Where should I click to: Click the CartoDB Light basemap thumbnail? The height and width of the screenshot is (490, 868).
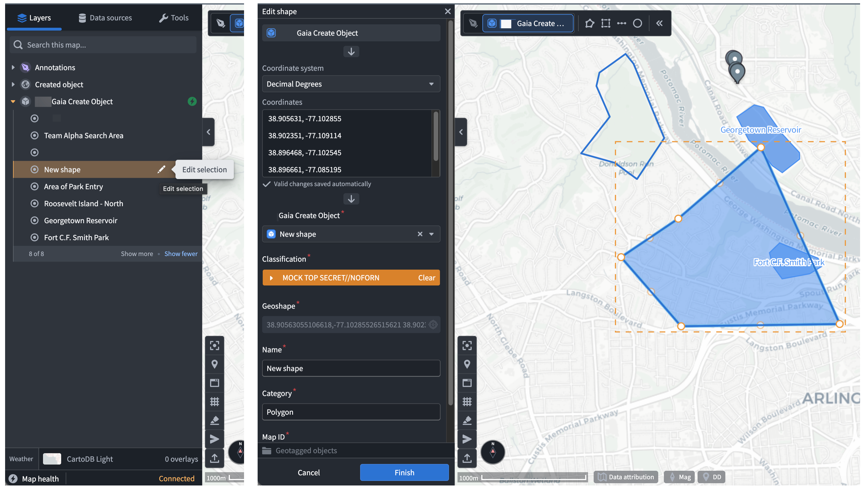coord(52,459)
